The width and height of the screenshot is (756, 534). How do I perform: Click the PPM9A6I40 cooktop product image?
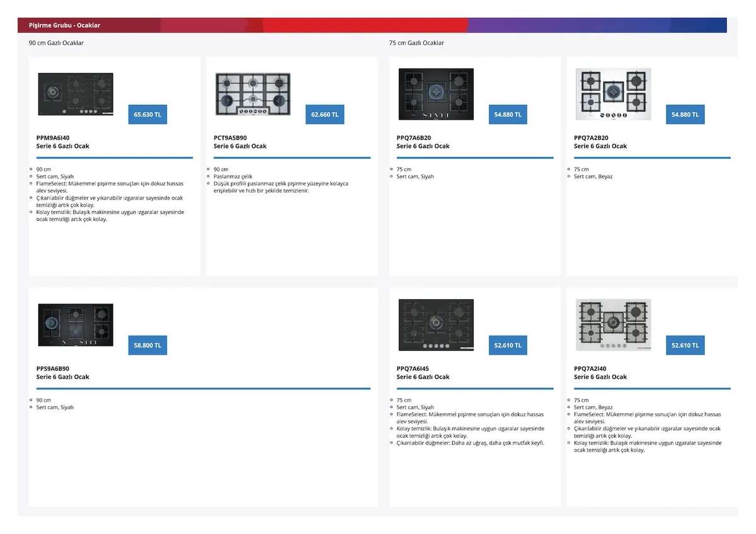pyautogui.click(x=76, y=94)
